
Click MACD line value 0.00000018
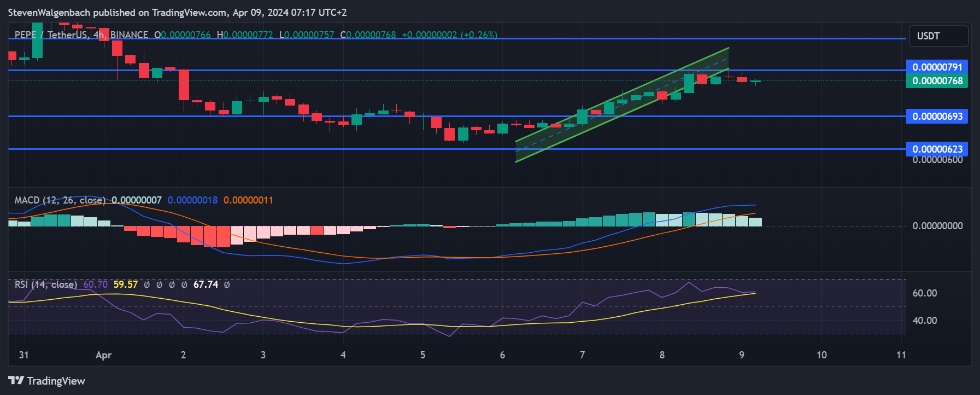192,200
